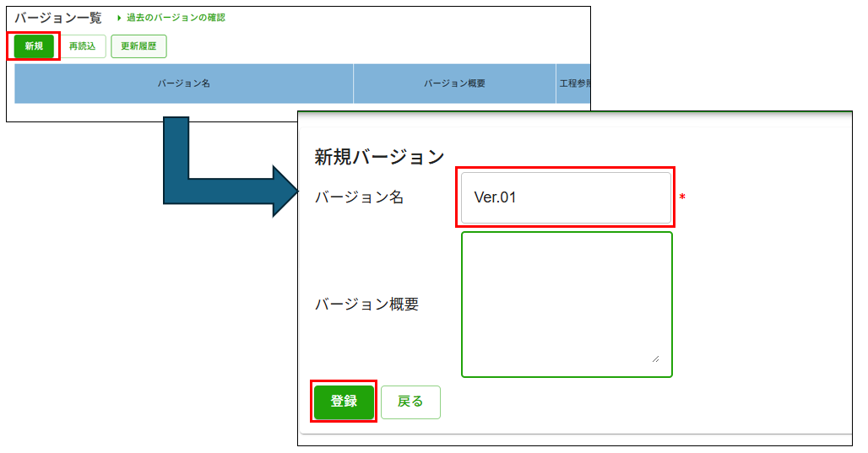868x453 pixels.
Task: Open 過去のバージョンの確認 link
Action: coord(176,18)
